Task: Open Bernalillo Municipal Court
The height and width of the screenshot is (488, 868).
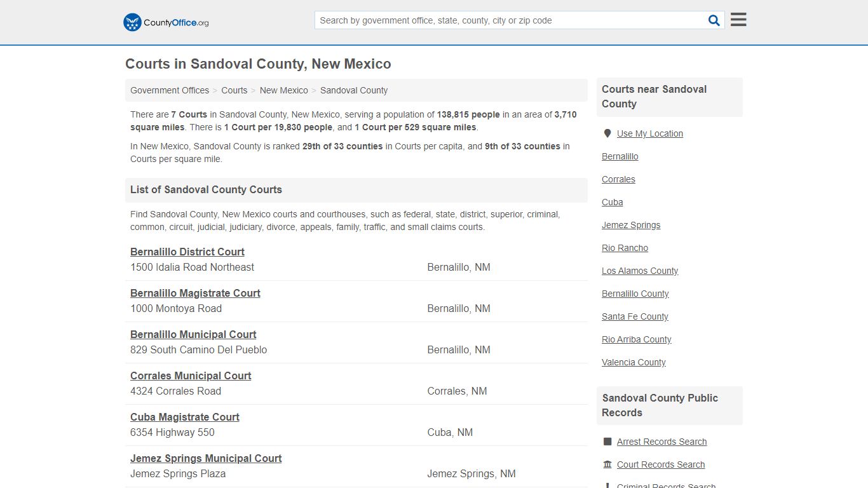Action: 193,334
